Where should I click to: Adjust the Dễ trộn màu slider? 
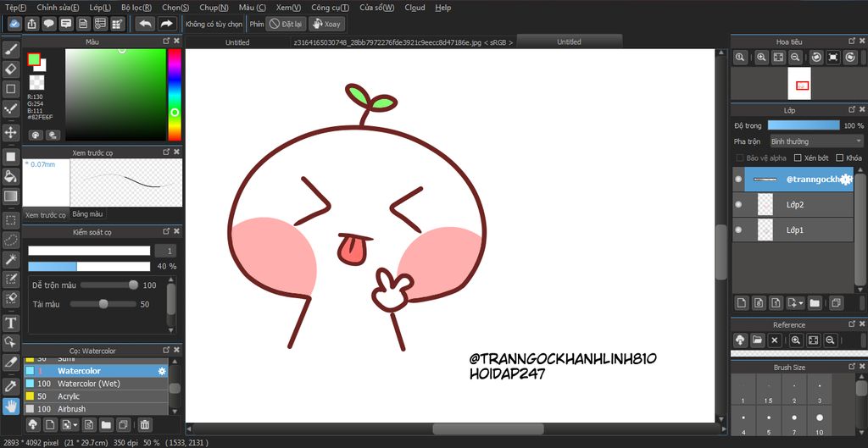[x=109, y=285]
